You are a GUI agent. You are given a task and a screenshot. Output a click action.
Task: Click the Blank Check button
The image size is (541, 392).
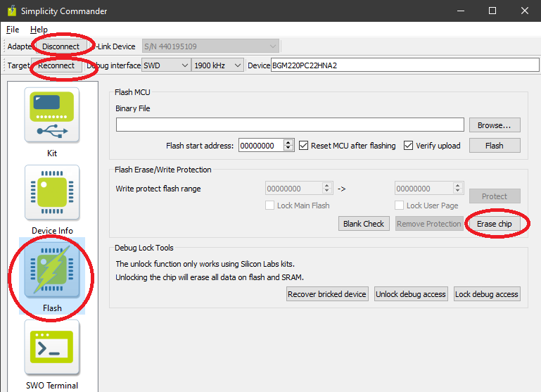point(364,224)
